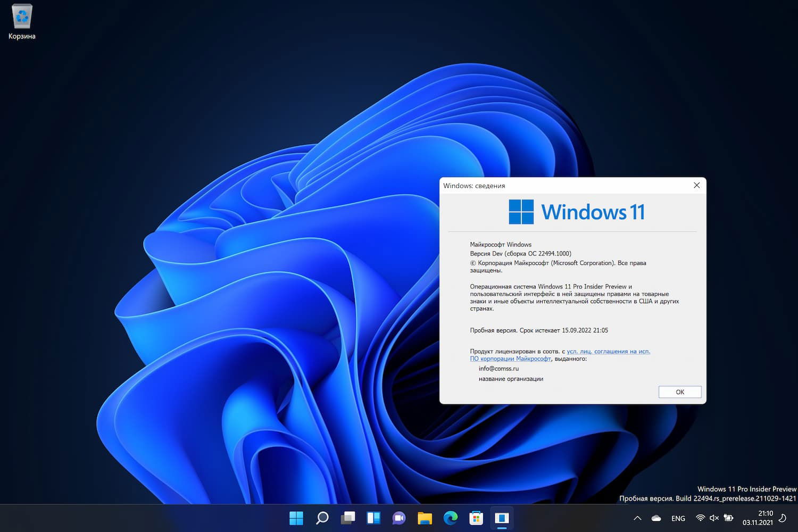798x532 pixels.
Task: Open the Microsoft Store
Action: point(476,518)
